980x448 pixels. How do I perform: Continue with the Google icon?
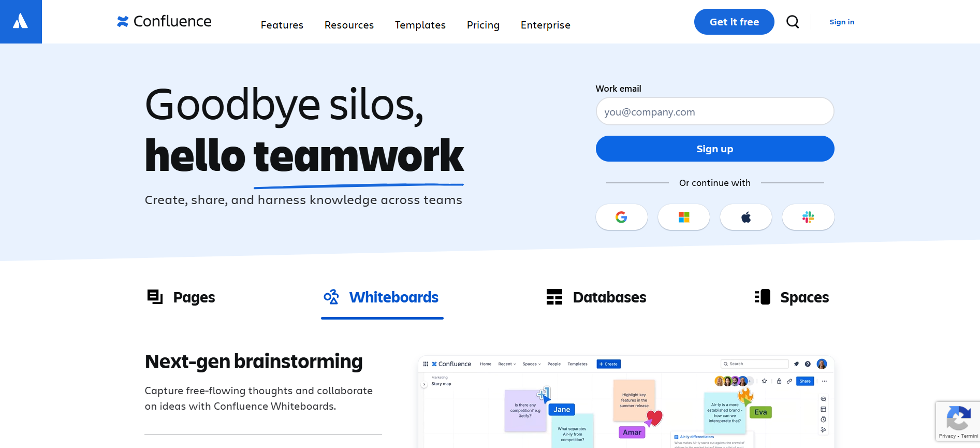(622, 217)
